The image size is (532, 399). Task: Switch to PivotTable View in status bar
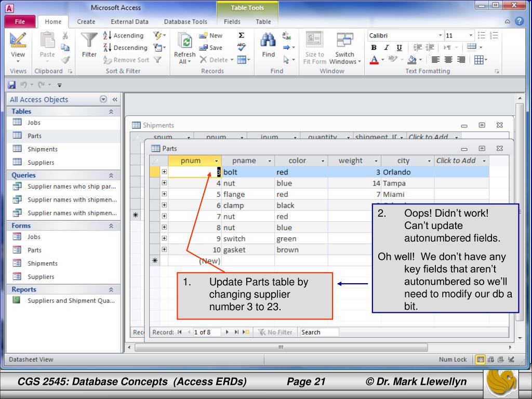490,360
